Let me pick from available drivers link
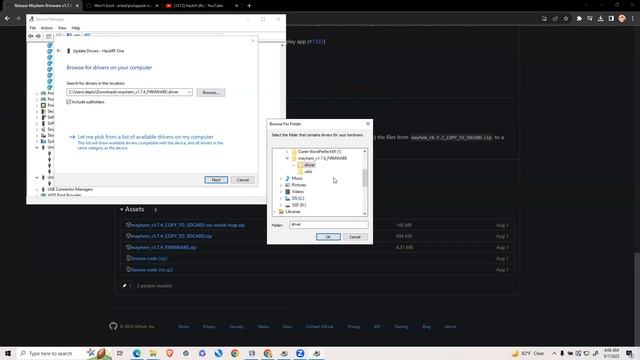 pos(145,137)
